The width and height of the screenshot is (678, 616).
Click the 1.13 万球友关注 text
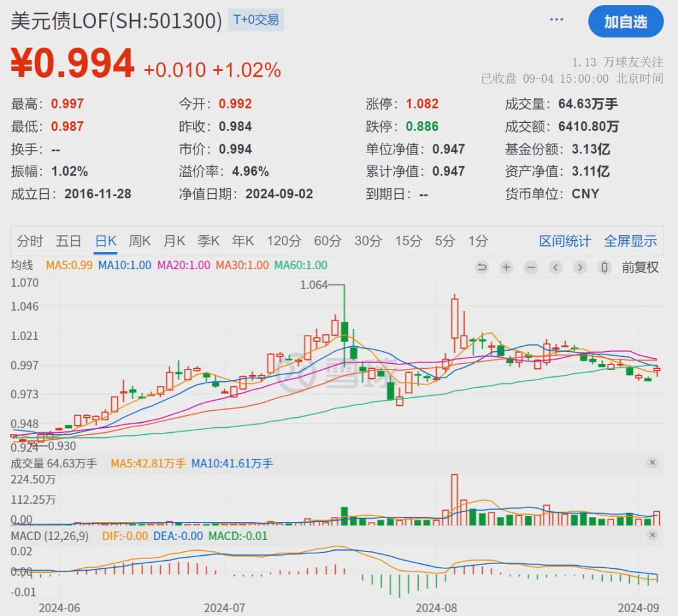(618, 61)
